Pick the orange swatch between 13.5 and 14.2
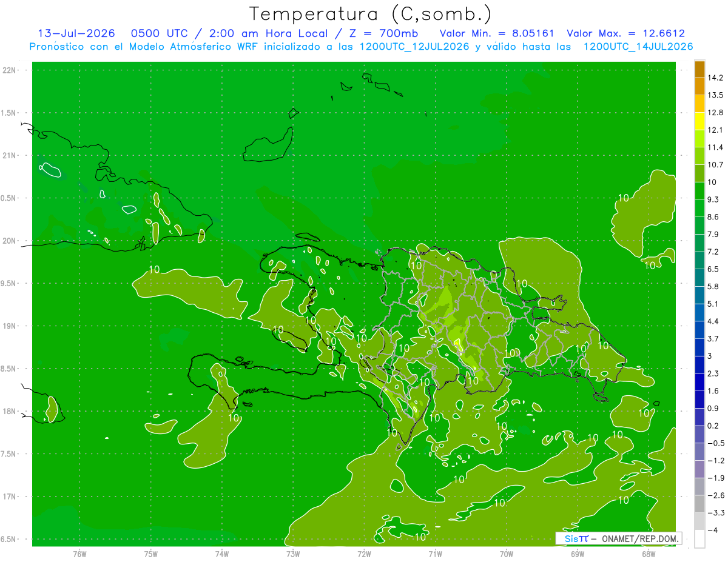 699,86
